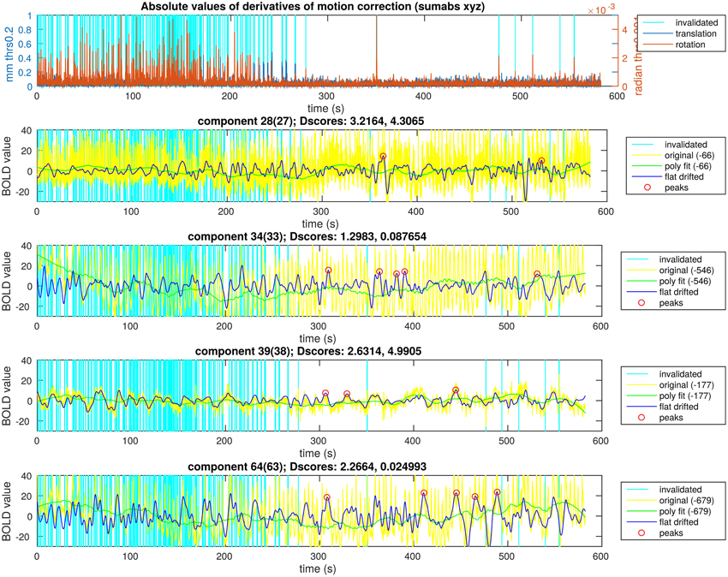
Task: Select 'original (-679)' in the legend
Action: pyautogui.click(x=686, y=501)
